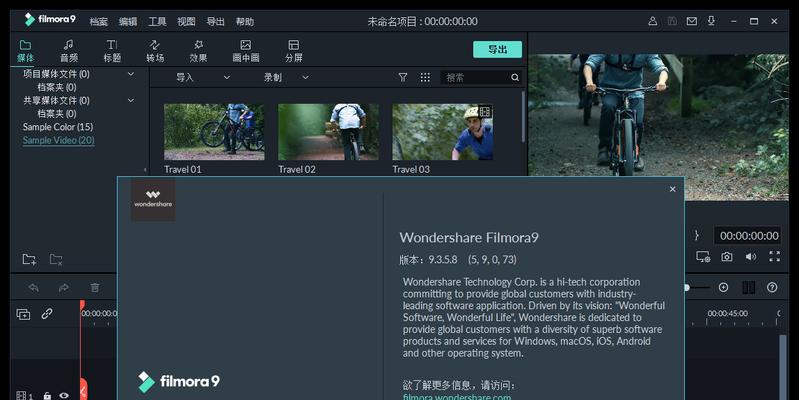This screenshot has height=400, width=799.
Task: Click the red playhead marker
Action: pyautogui.click(x=82, y=305)
